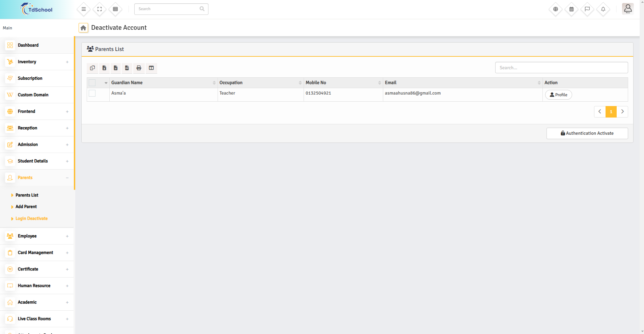The image size is (644, 334).
Task: Open the Parents List submenu item
Action: coord(27,195)
